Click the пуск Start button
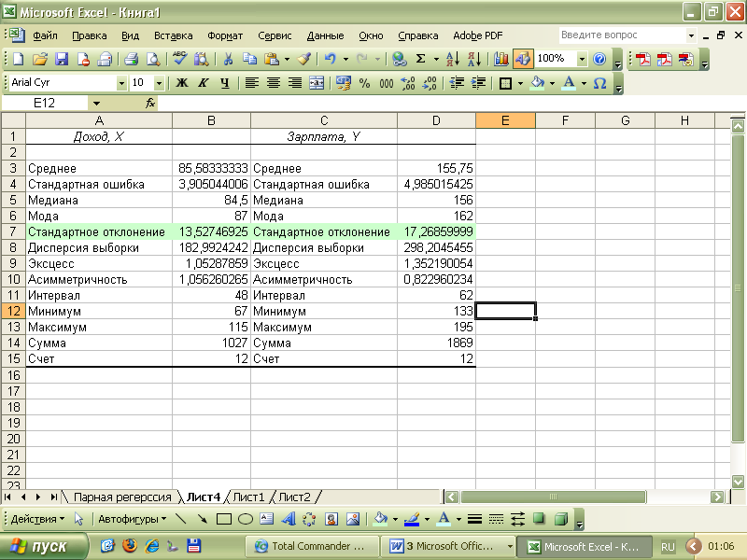 click(x=44, y=546)
